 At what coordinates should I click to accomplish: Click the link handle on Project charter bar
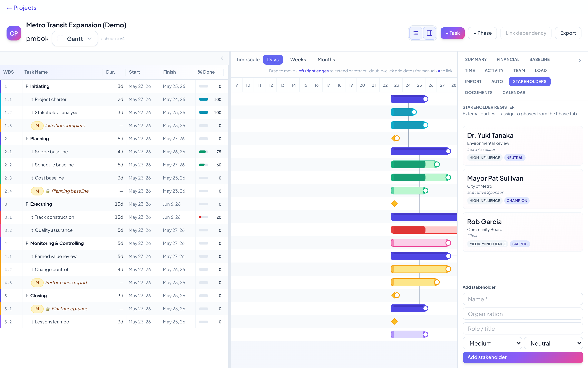[414, 112]
